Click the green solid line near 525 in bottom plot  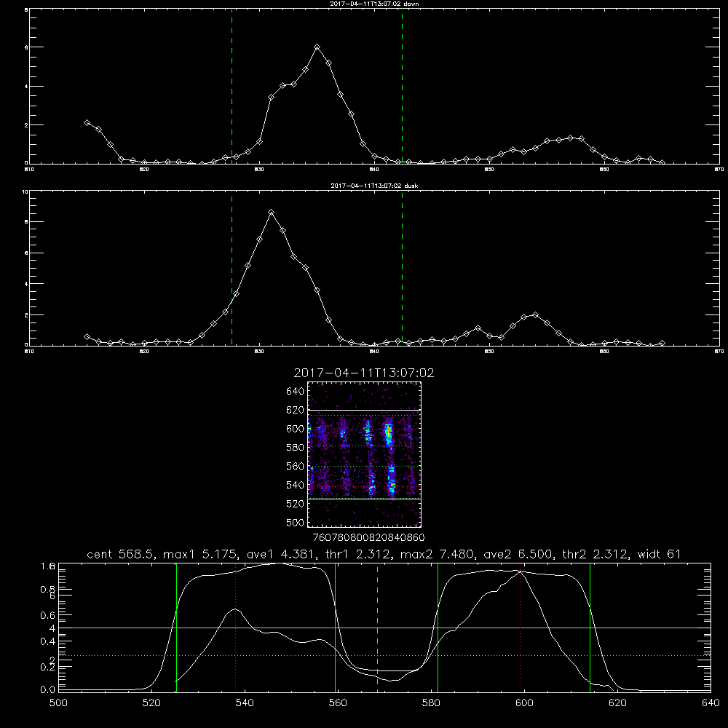176,628
